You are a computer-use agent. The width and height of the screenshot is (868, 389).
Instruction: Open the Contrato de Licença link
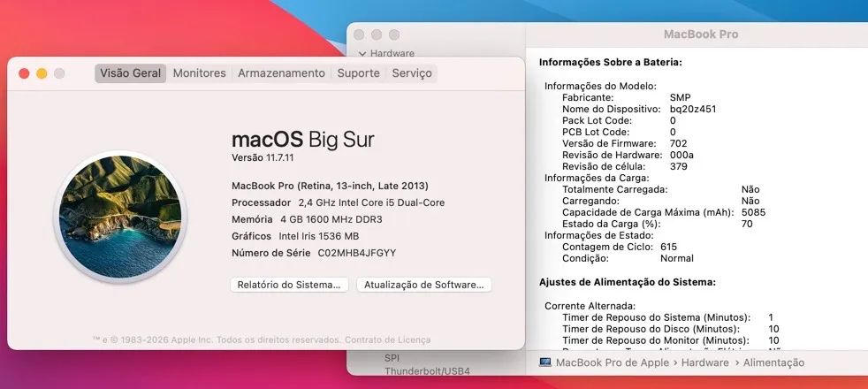click(387, 339)
